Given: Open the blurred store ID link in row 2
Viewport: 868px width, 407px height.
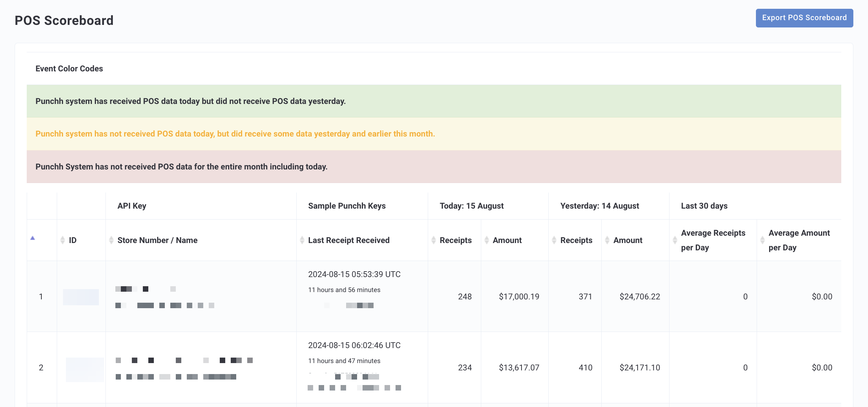Looking at the screenshot, I should click(x=85, y=370).
